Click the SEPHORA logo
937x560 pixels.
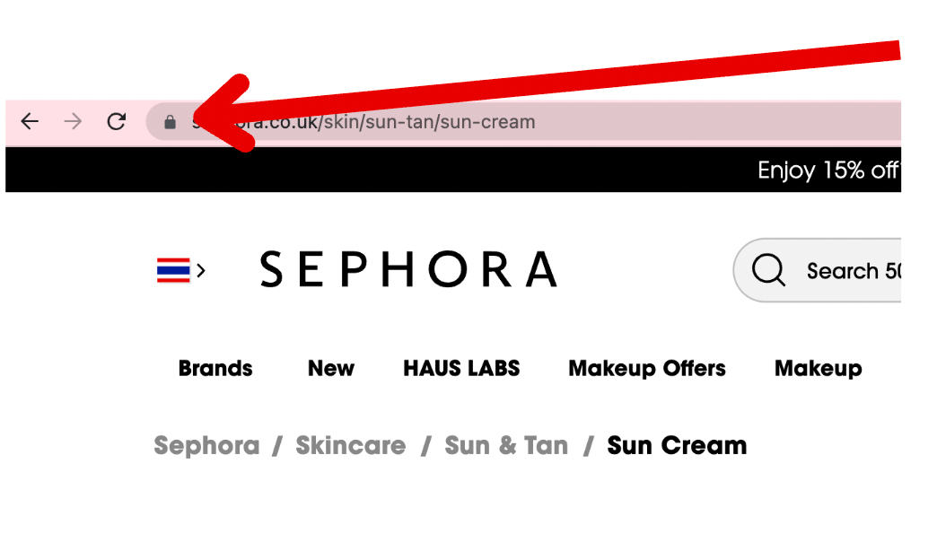(408, 269)
